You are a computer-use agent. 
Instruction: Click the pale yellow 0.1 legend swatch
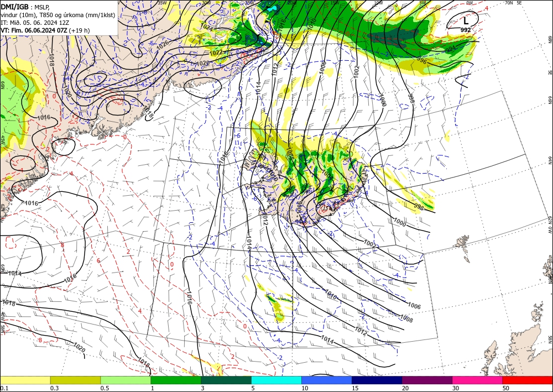pyautogui.click(x=25, y=380)
